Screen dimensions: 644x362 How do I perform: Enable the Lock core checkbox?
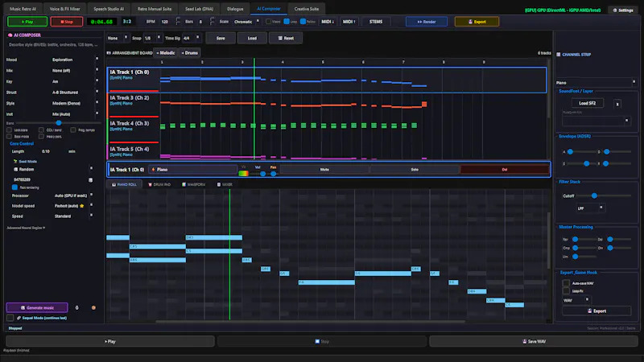tap(9, 130)
